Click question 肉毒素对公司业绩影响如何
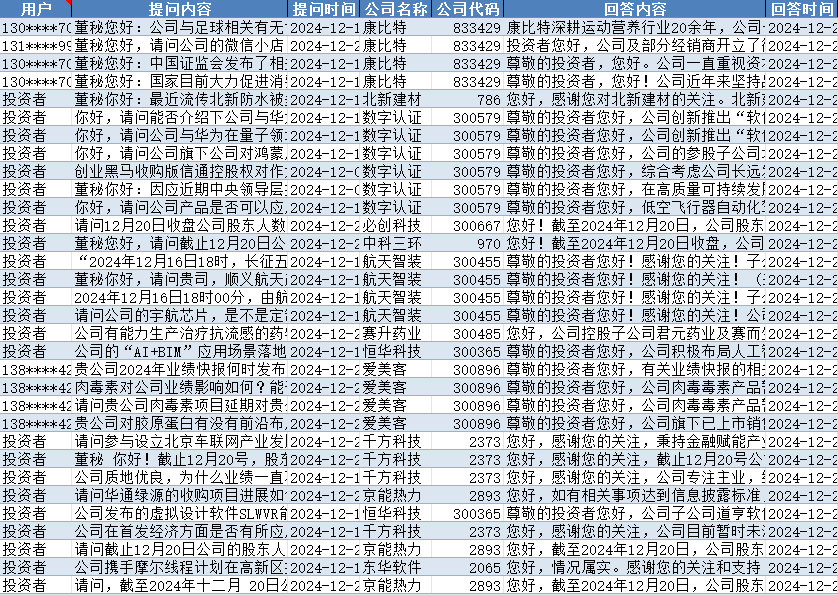 (180, 387)
